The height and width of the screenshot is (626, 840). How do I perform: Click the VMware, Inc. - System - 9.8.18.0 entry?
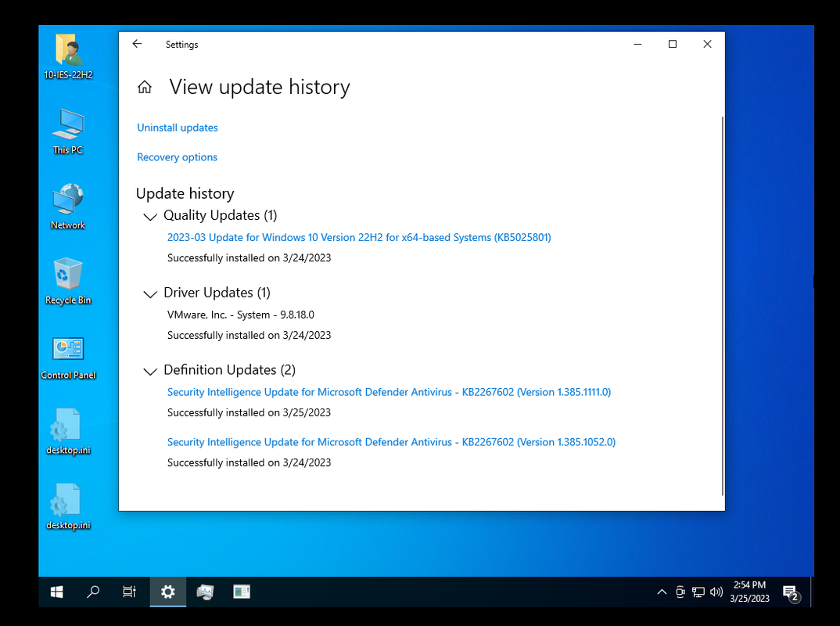point(241,315)
